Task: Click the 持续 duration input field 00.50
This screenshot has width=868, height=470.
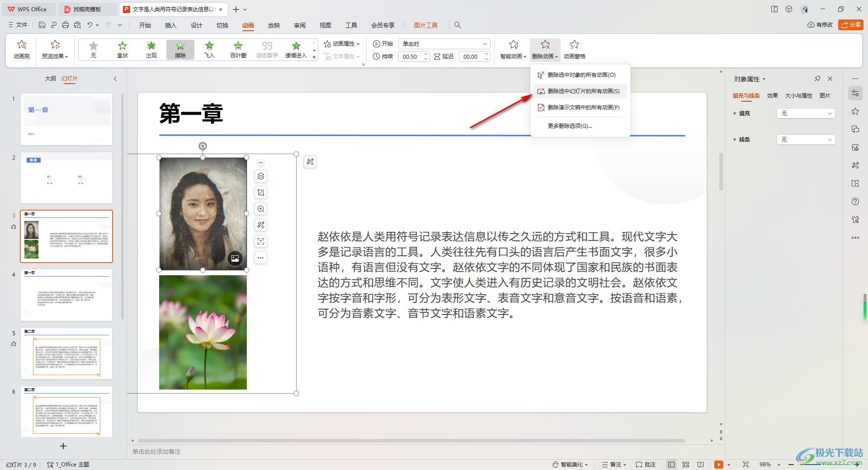Action: click(410, 56)
